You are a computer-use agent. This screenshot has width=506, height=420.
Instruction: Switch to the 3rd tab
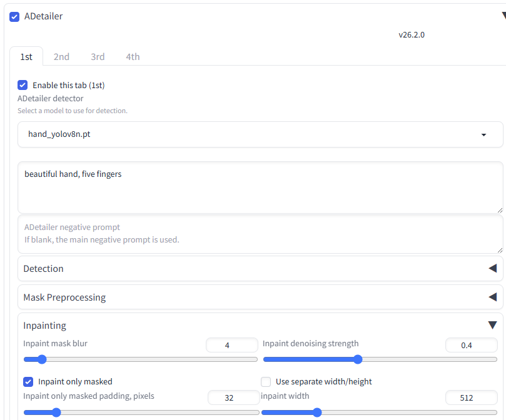tap(98, 57)
